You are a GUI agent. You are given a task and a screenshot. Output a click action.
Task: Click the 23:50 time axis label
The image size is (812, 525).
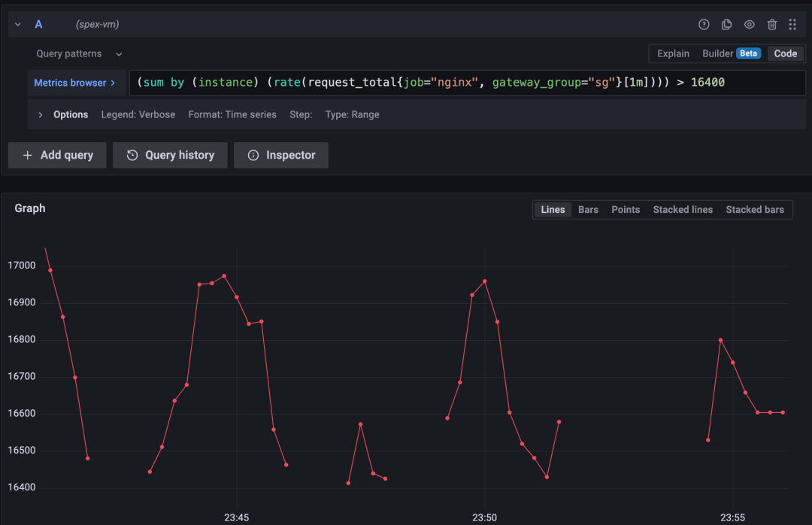(485, 517)
